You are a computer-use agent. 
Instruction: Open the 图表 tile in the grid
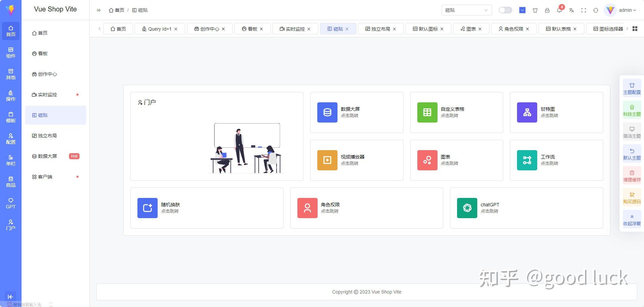pos(456,160)
